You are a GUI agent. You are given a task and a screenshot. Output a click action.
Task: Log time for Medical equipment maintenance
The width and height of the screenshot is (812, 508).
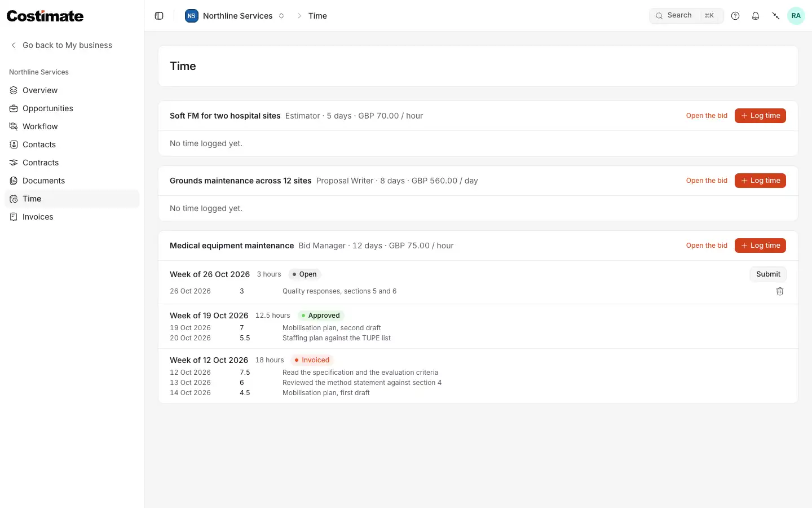coord(760,246)
